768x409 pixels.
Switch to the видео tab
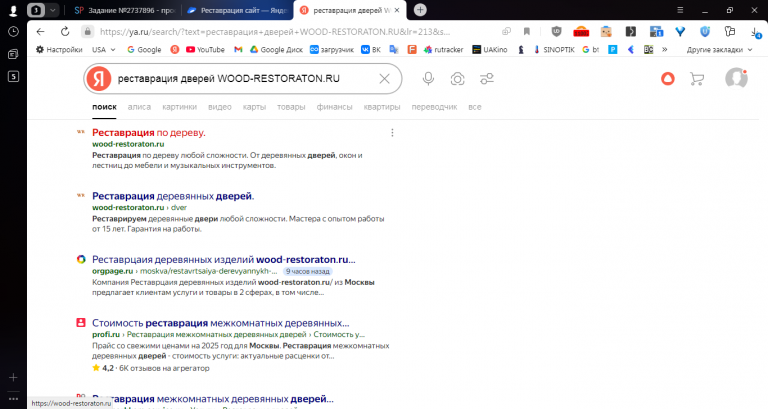pyautogui.click(x=219, y=107)
